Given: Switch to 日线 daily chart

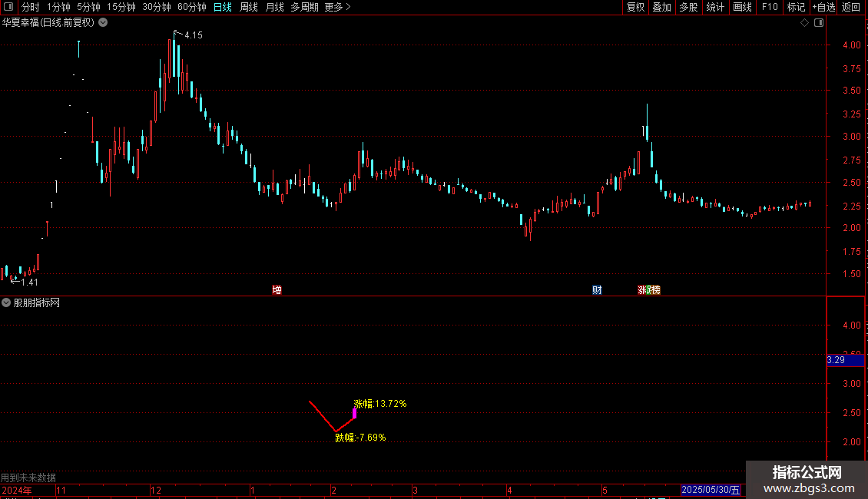Looking at the screenshot, I should [x=223, y=7].
